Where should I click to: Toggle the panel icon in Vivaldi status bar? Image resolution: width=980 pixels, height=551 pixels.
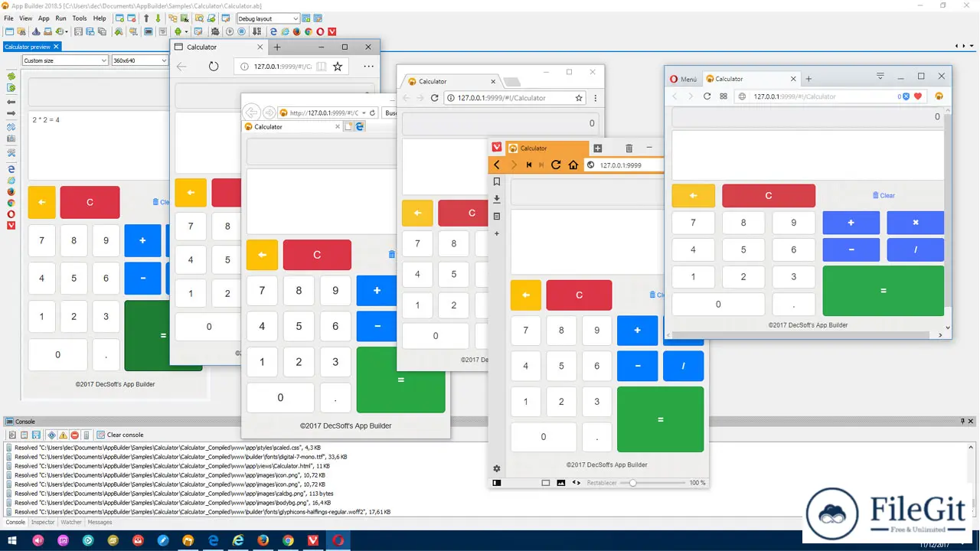497,483
